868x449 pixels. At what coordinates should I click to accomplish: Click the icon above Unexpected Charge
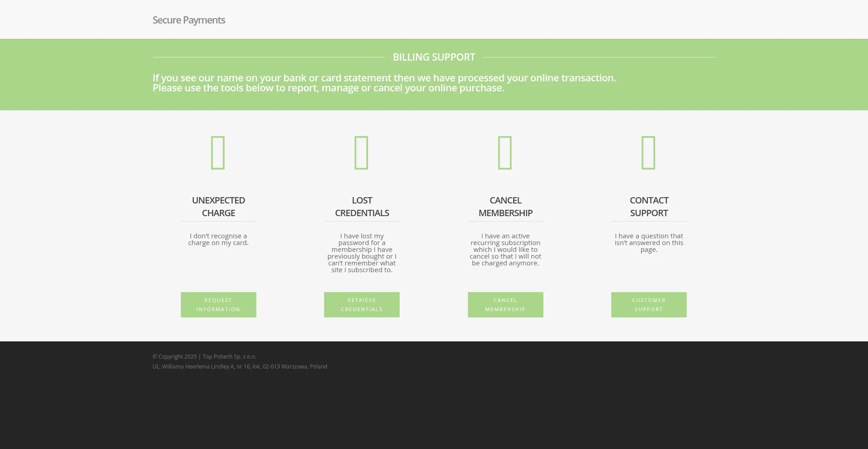[x=218, y=152]
